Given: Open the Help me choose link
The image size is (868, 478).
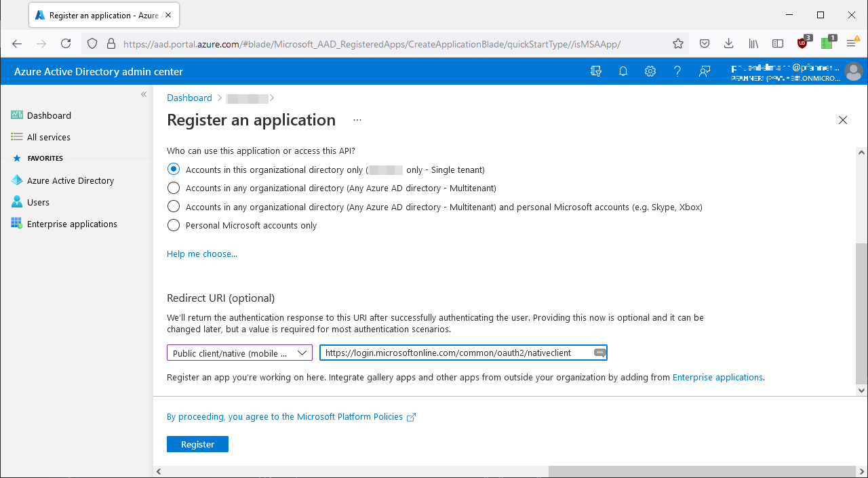Looking at the screenshot, I should coord(202,254).
